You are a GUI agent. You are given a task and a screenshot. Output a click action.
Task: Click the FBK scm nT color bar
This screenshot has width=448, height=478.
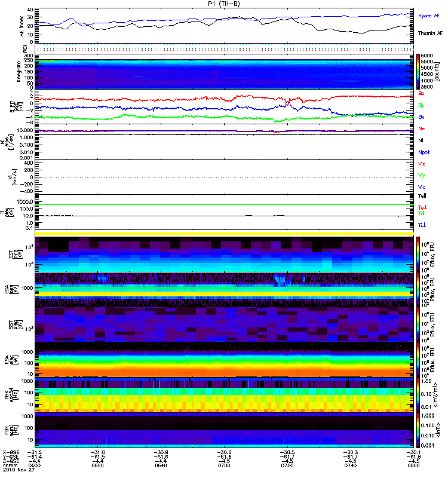[418, 430]
